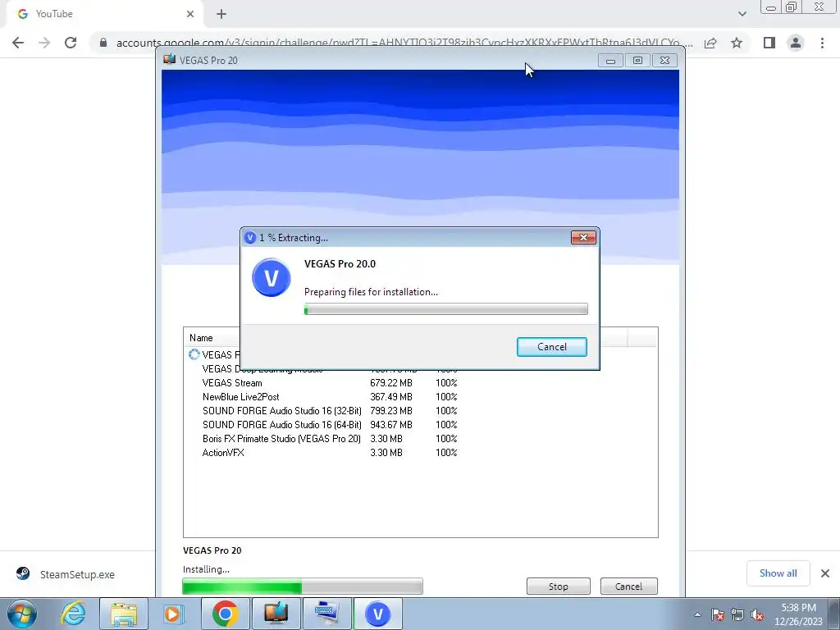This screenshot has width=840, height=630.
Task: Open the Windows Start menu
Action: point(22,614)
